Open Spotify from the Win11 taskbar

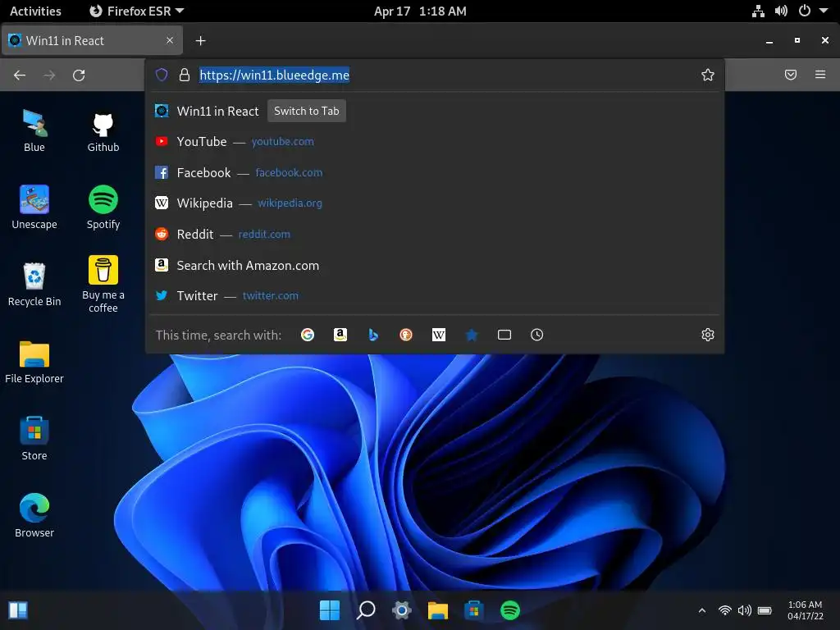tap(510, 610)
